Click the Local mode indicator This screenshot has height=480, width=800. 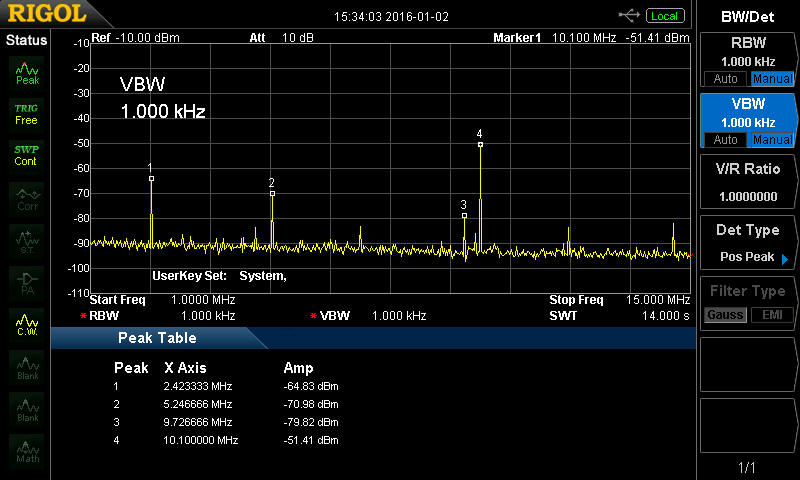(x=664, y=16)
